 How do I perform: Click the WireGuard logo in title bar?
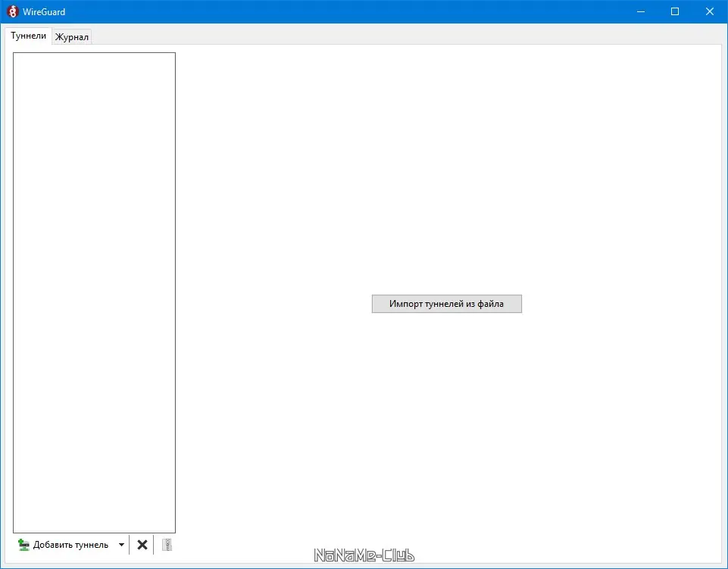(x=13, y=11)
